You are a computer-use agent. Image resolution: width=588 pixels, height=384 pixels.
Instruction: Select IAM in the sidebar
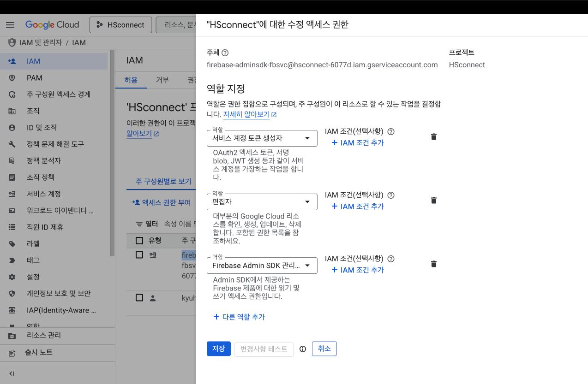(x=54, y=61)
